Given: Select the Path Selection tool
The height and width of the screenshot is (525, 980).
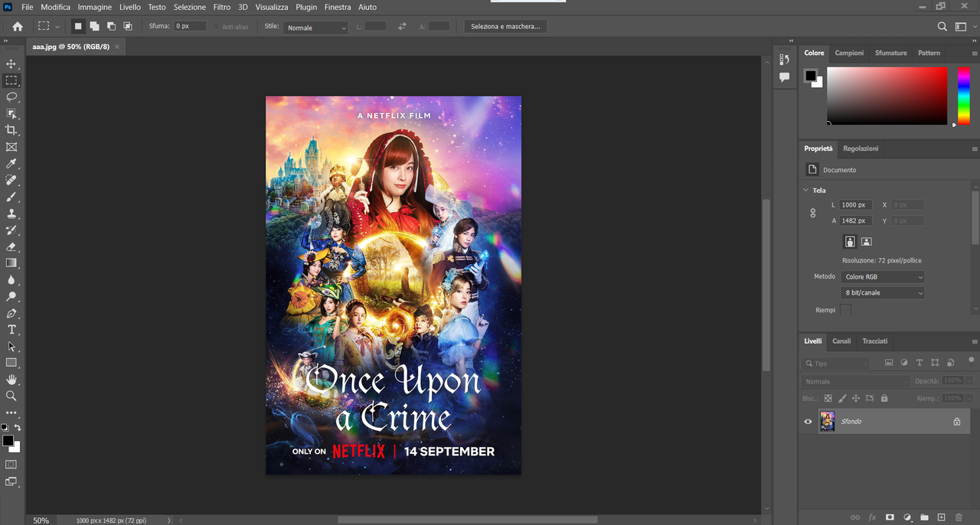Looking at the screenshot, I should click(x=11, y=347).
